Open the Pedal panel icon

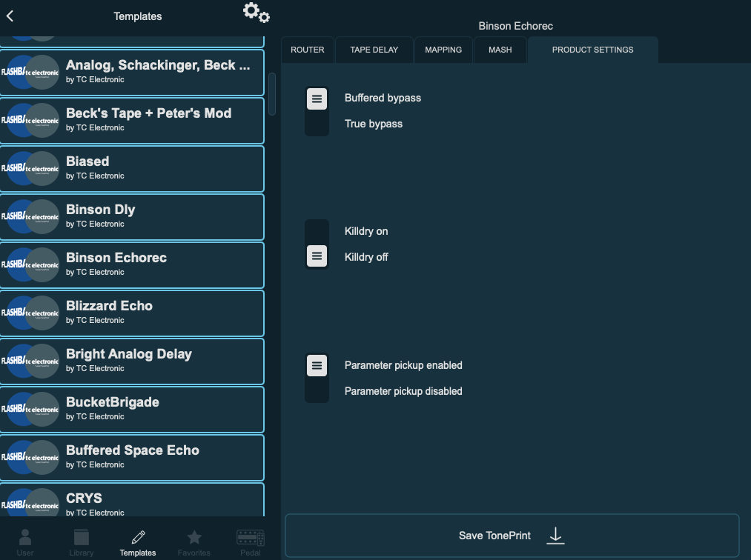click(x=250, y=541)
